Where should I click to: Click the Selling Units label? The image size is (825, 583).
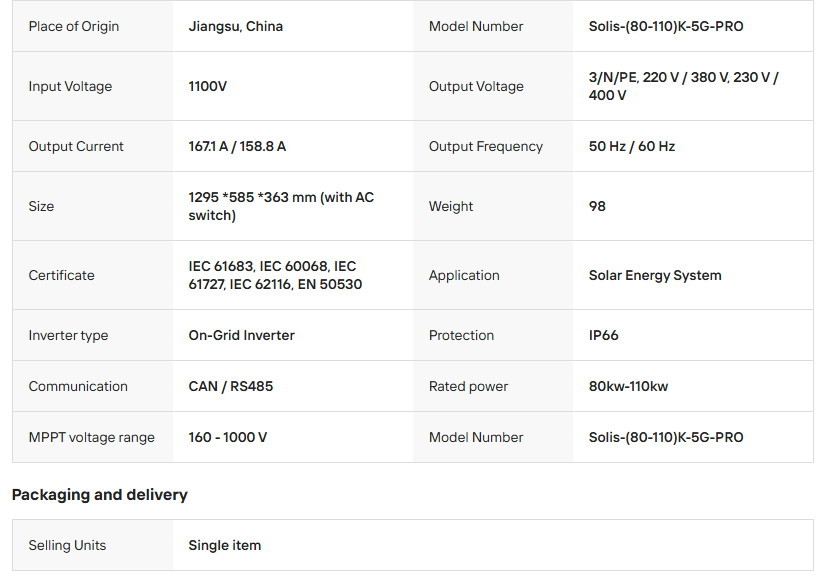pyautogui.click(x=67, y=546)
